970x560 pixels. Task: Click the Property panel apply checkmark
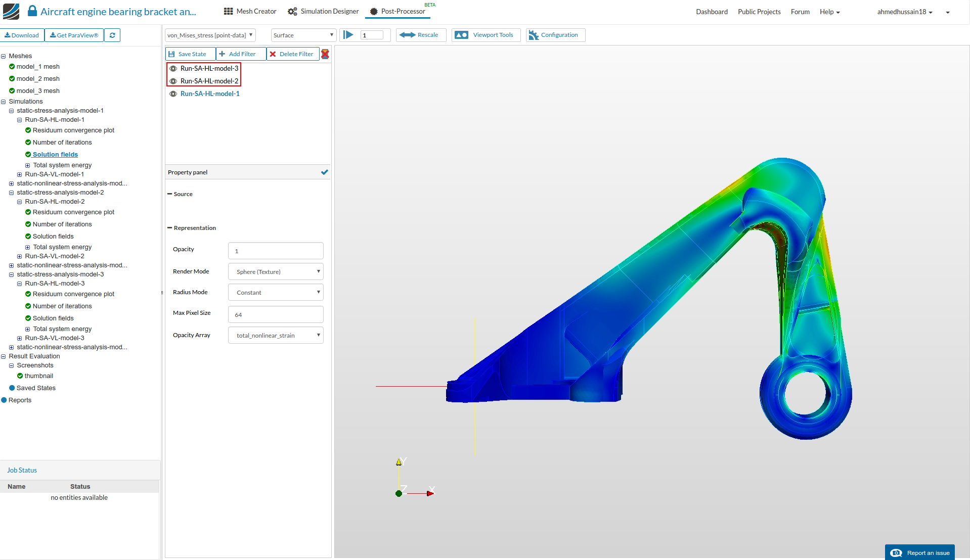(x=324, y=172)
